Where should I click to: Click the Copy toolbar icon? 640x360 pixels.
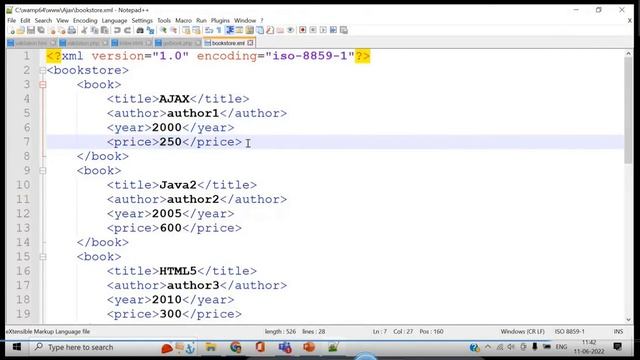pyautogui.click(x=95, y=30)
